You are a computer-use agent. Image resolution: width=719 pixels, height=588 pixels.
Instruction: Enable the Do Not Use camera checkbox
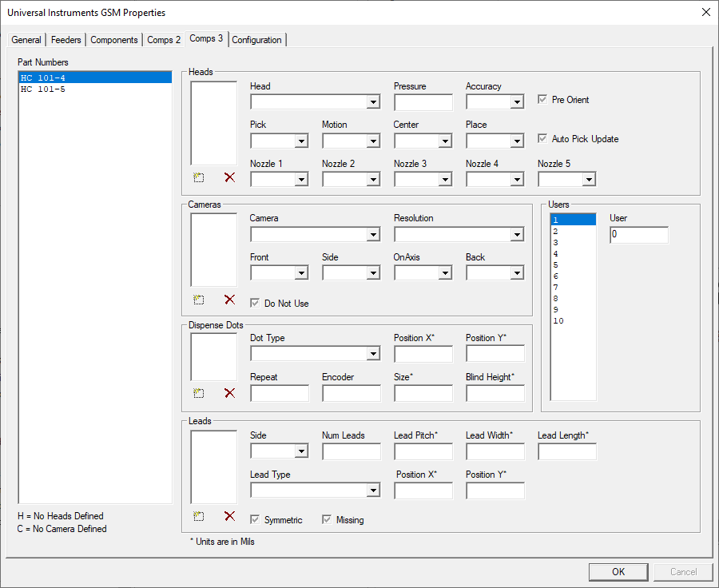point(254,303)
